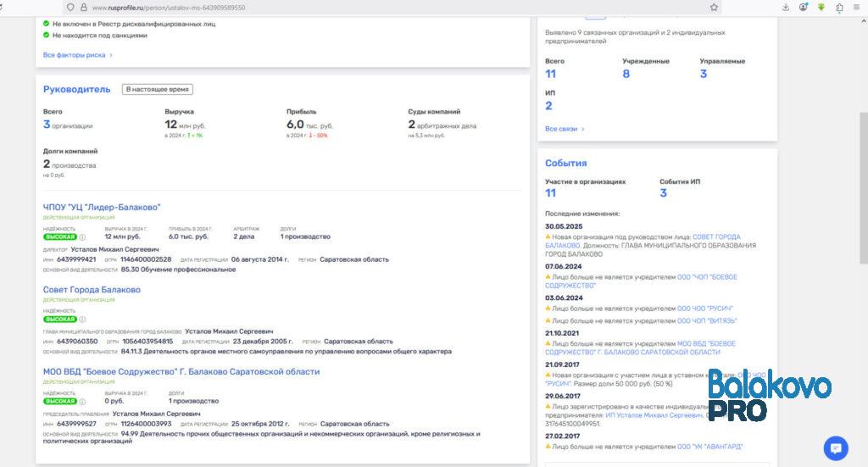Toggle the В настоящее время filter
868x467 pixels.
(157, 89)
